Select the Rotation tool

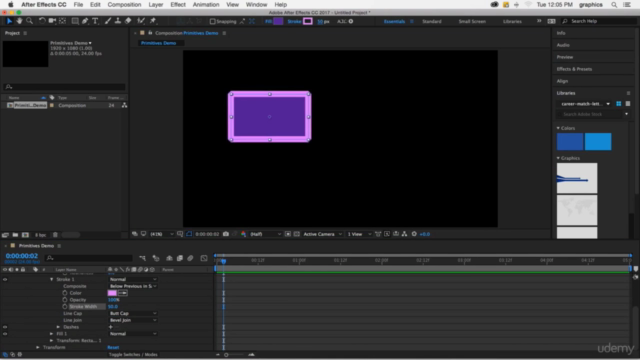click(x=42, y=21)
